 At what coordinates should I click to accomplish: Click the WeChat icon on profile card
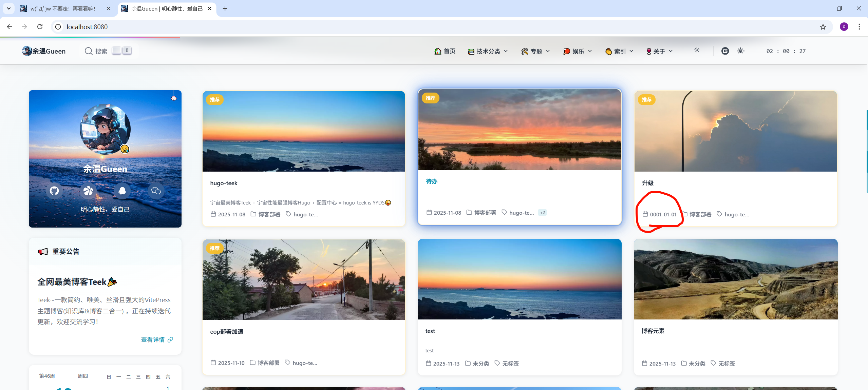(x=156, y=191)
